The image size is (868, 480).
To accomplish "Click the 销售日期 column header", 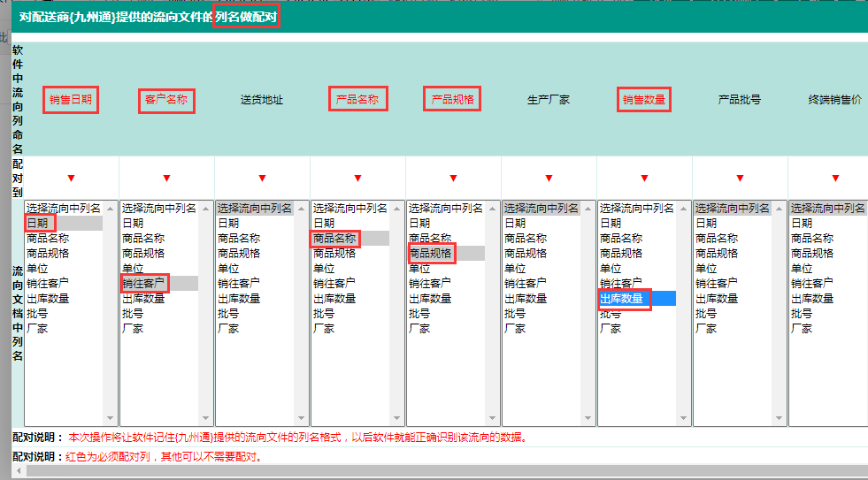I will click(x=71, y=100).
